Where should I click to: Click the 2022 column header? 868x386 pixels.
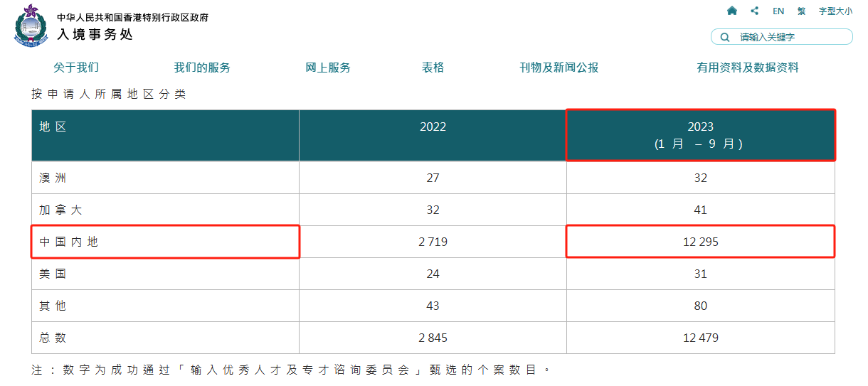point(433,127)
